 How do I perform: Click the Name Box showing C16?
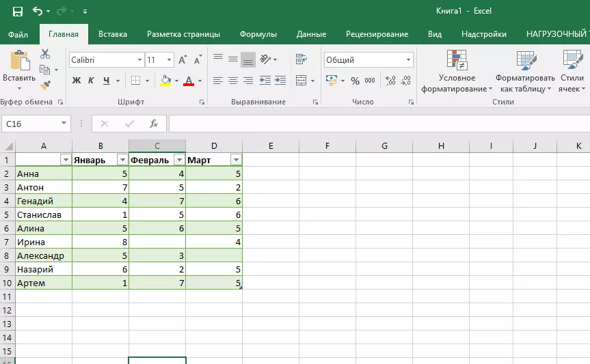pyautogui.click(x=31, y=124)
